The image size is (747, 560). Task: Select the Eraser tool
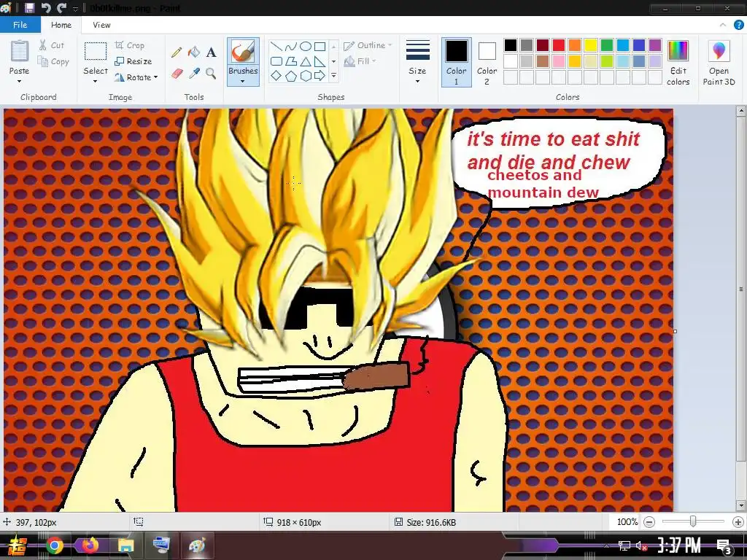177,74
